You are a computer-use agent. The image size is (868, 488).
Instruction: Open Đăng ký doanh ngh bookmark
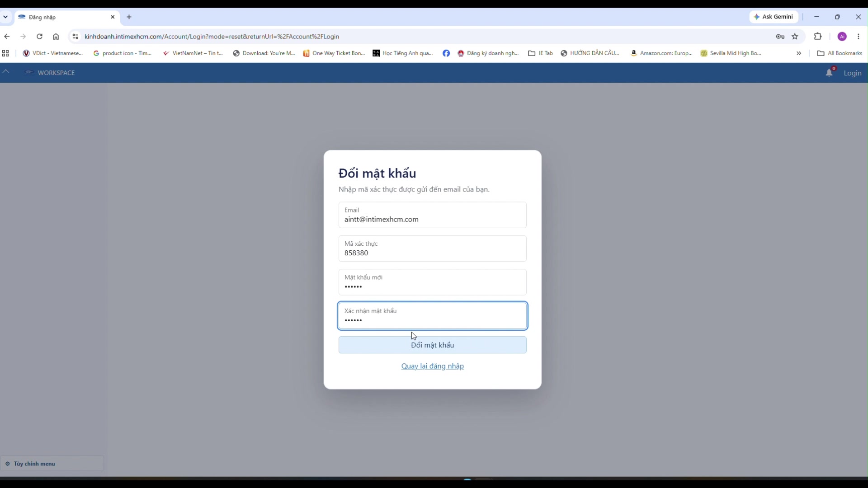488,53
